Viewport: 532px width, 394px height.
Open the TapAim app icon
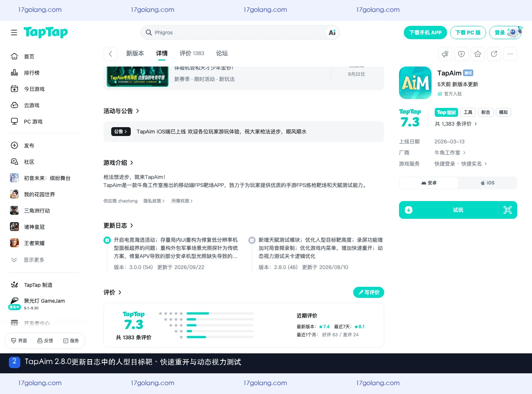415,83
